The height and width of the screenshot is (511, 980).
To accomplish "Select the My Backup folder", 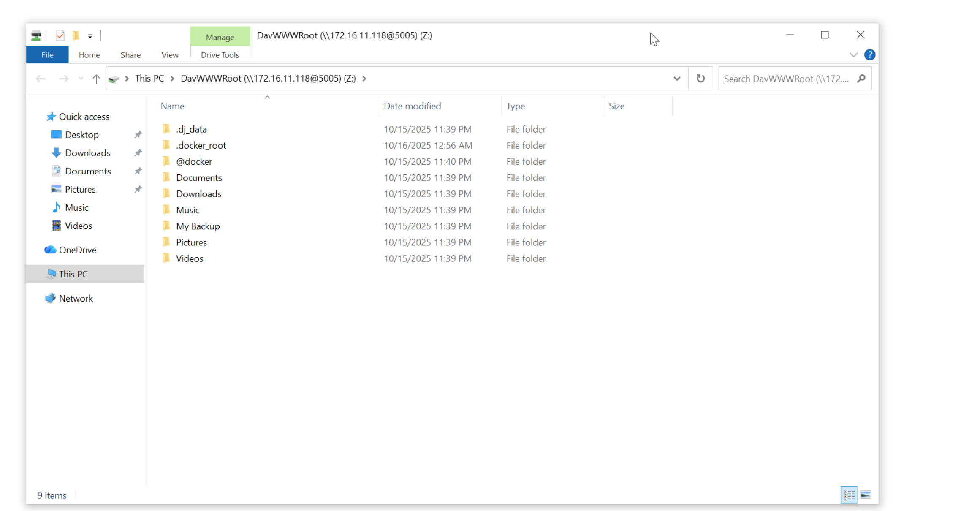I will point(198,226).
